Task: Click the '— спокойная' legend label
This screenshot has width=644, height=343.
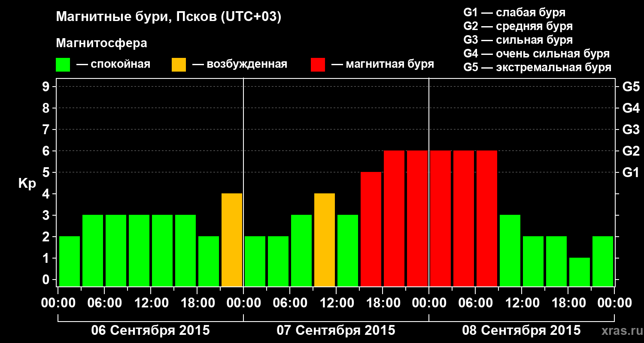Action: coord(113,65)
